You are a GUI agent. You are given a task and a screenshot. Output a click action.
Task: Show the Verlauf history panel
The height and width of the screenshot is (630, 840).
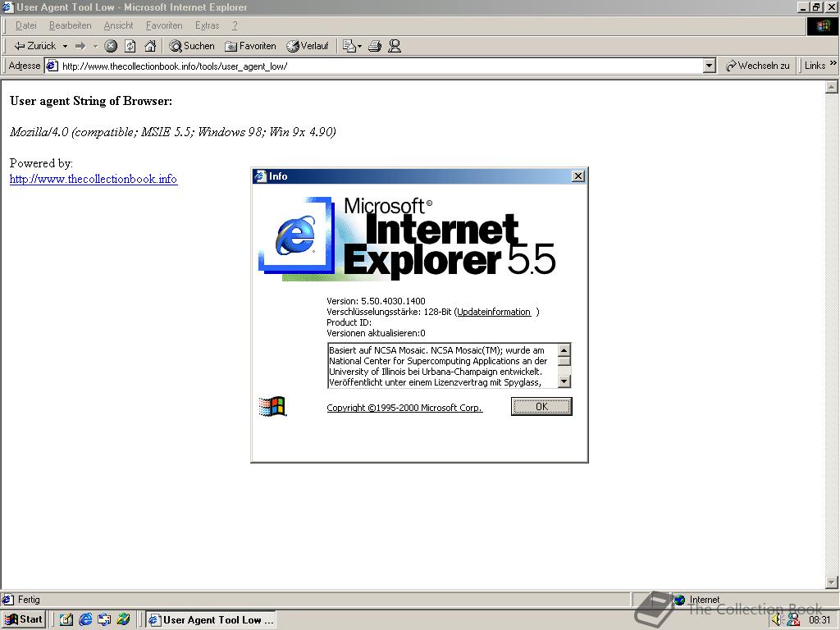(308, 46)
